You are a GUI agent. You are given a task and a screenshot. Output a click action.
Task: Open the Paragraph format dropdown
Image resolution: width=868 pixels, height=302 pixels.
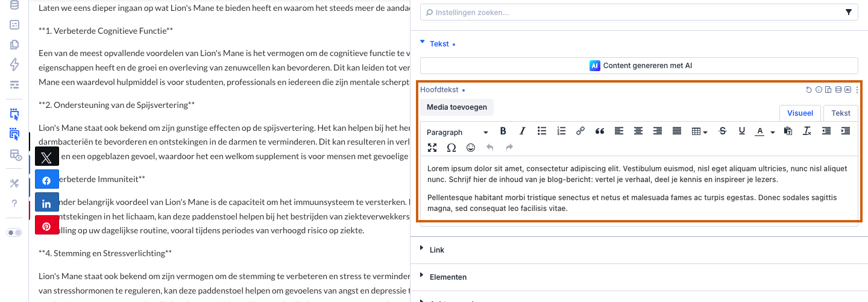[x=458, y=132]
